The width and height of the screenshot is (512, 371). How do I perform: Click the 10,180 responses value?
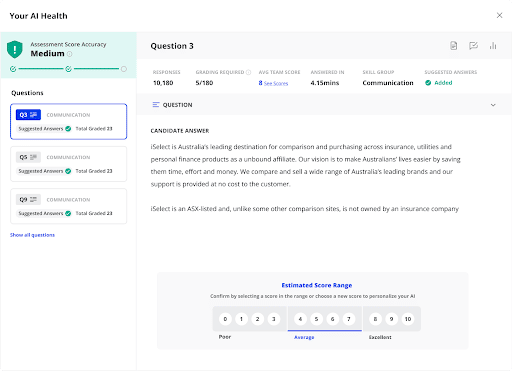pos(163,83)
